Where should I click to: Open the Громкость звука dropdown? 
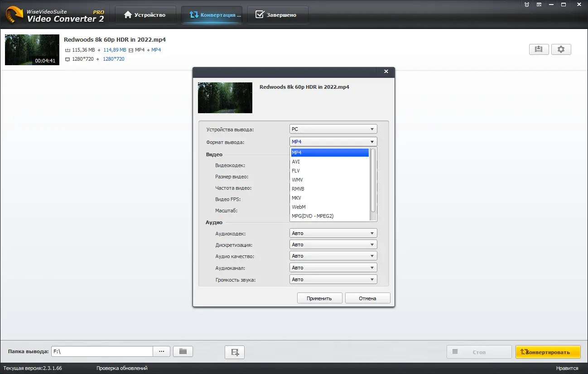point(333,279)
